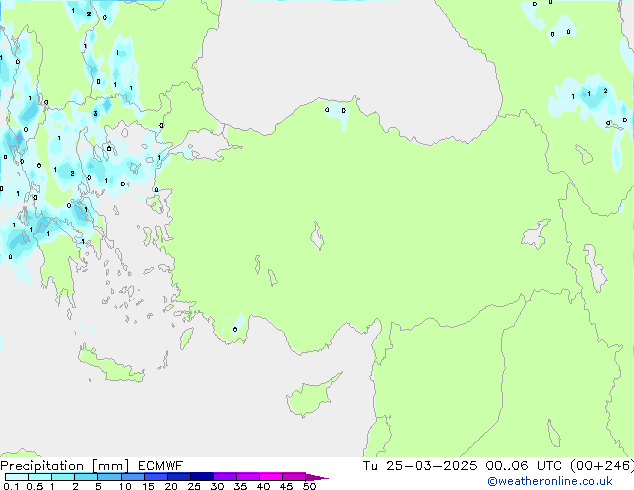Viewport: 634px width, 490px height.
Task: Click the large central lake in Turkey
Action: point(317,236)
